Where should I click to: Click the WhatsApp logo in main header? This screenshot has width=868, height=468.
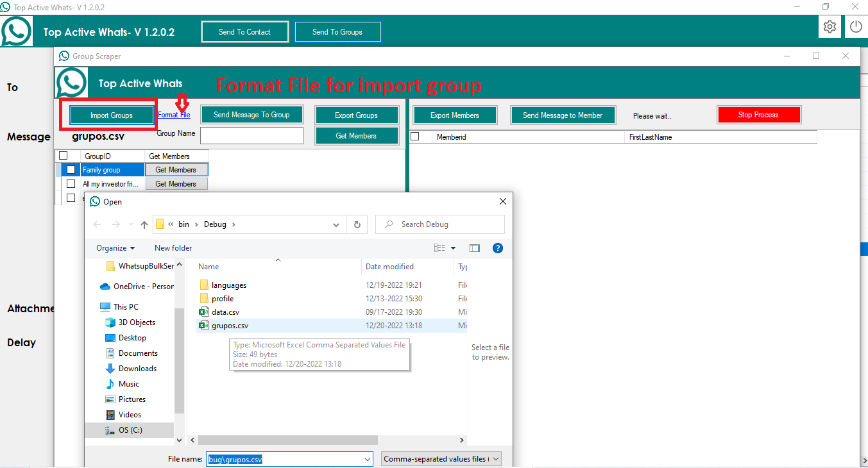(16, 31)
